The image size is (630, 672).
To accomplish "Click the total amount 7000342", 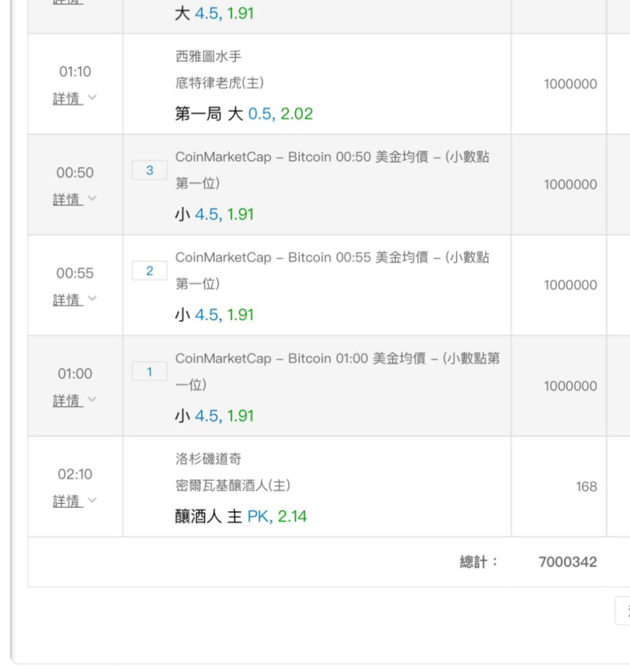I will (x=568, y=562).
